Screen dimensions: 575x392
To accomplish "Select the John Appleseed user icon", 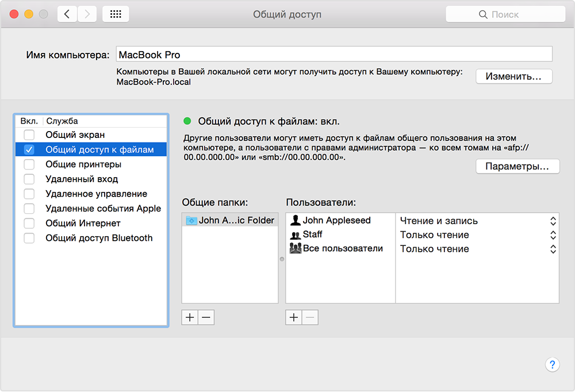I will 296,221.
